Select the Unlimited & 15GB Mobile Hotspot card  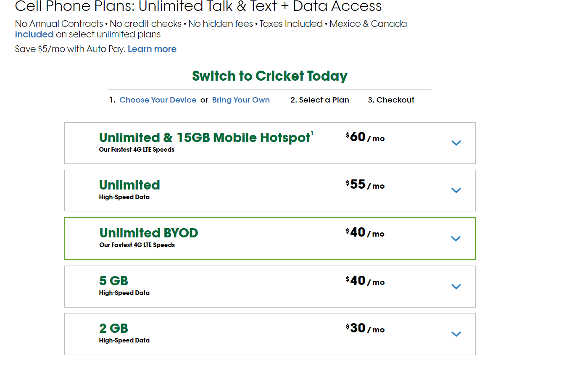coord(269,143)
